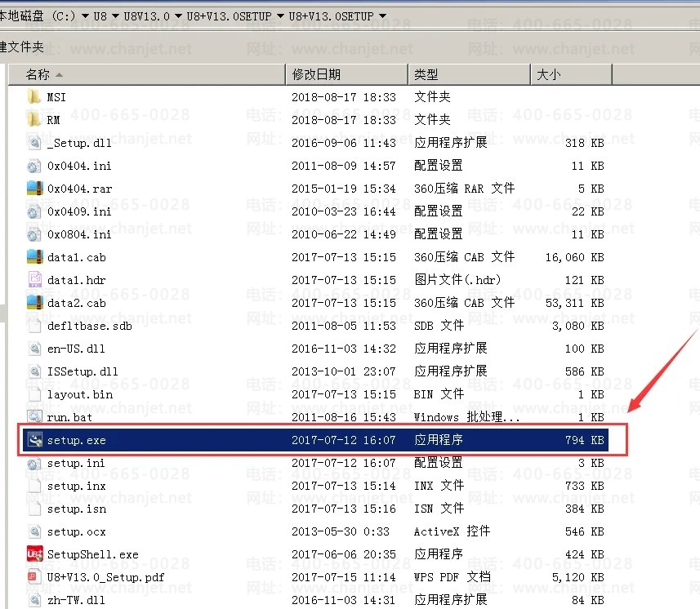Screen dimensions: 700x609
Task: Click the layout.bin file icon
Action: coord(34,394)
